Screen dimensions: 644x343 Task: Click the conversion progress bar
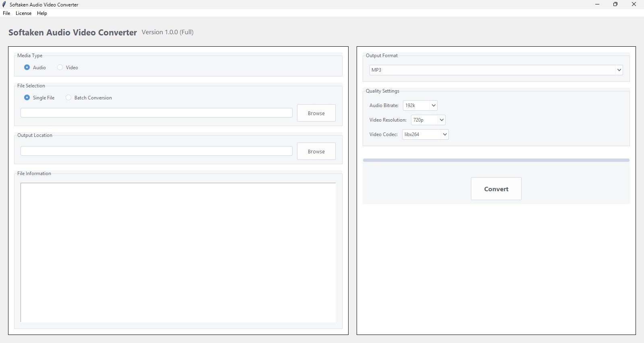[x=496, y=160]
